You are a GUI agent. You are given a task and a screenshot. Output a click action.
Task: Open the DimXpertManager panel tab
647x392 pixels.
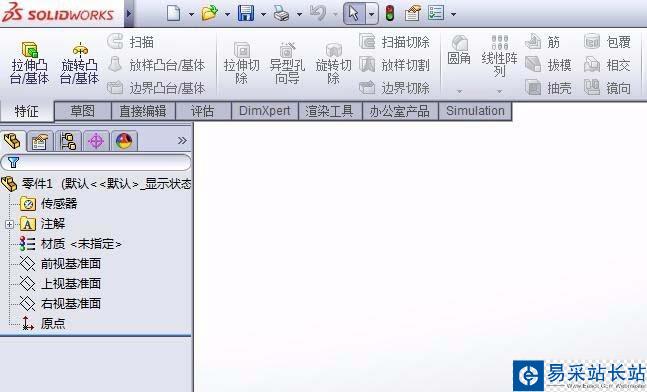click(96, 141)
